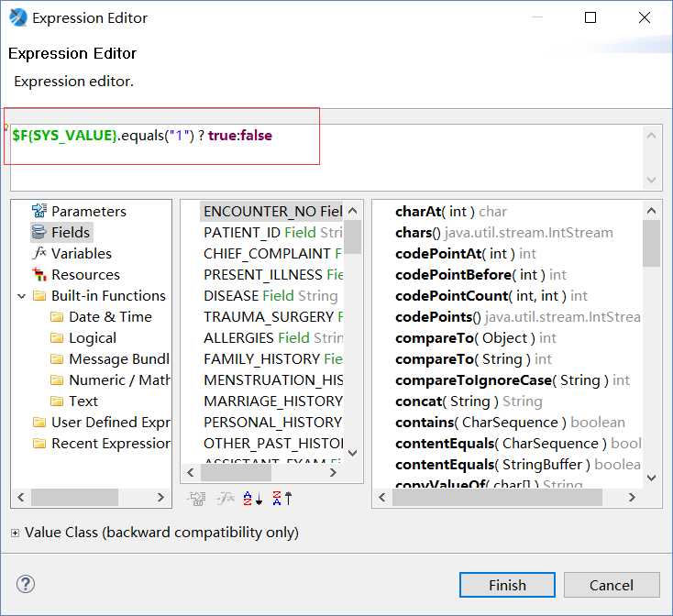The image size is (673, 616).
Task: Choose chars() method
Action: [504, 232]
